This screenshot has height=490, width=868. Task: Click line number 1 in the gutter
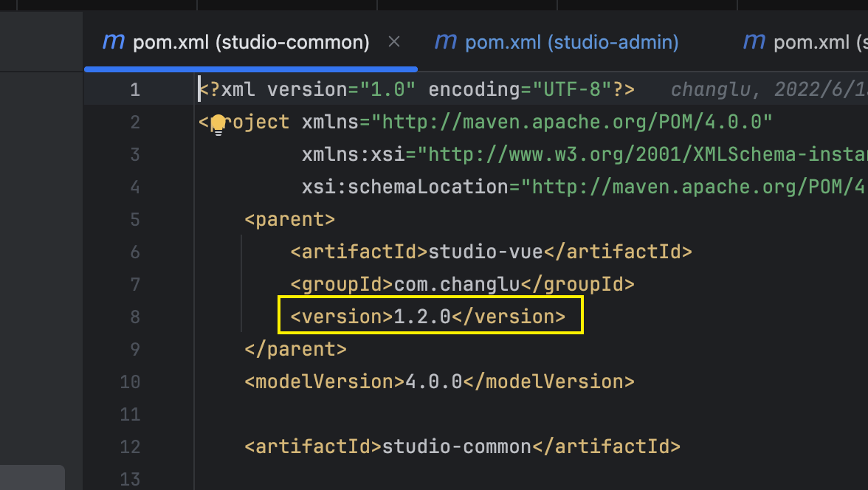pyautogui.click(x=135, y=90)
